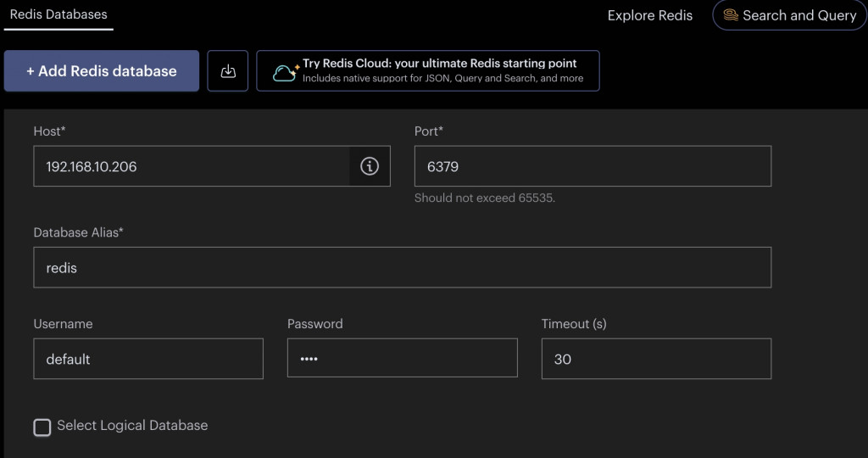Viewport: 868px width, 458px height.
Task: Click the import database download icon
Action: pyautogui.click(x=228, y=71)
